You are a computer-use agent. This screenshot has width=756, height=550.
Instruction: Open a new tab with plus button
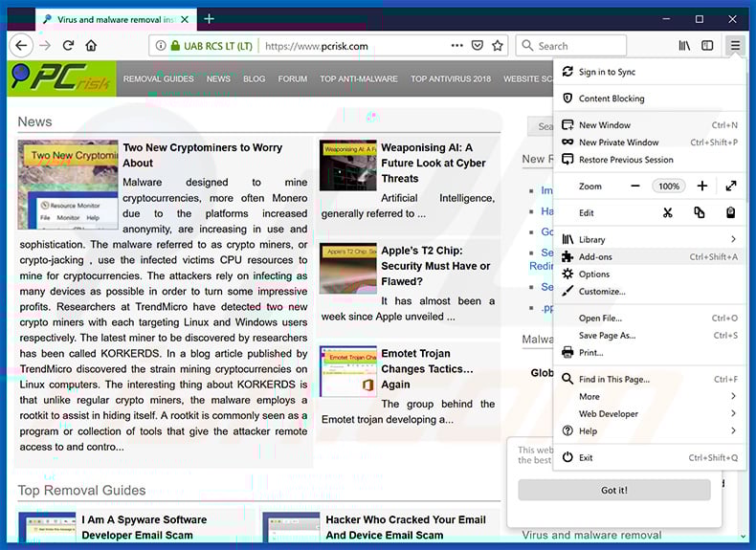[210, 19]
